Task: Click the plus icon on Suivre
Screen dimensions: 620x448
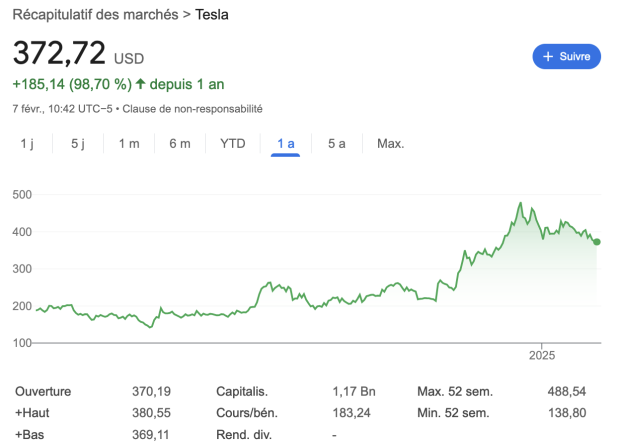Action: tap(548, 57)
